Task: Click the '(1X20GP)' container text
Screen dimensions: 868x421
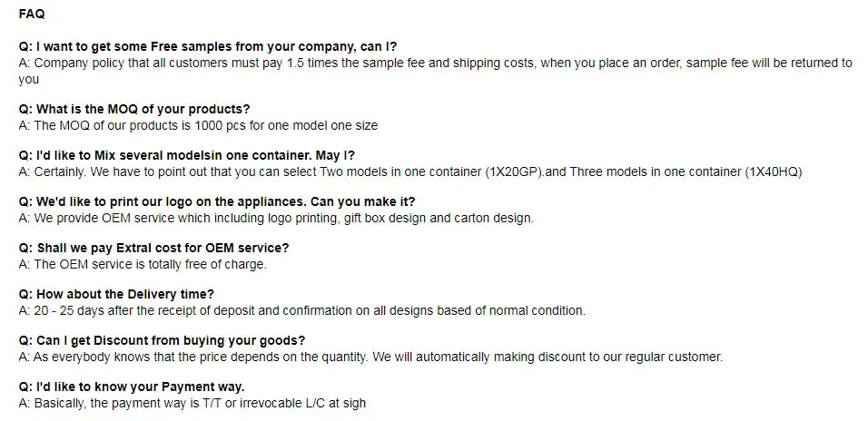Action: (x=511, y=171)
